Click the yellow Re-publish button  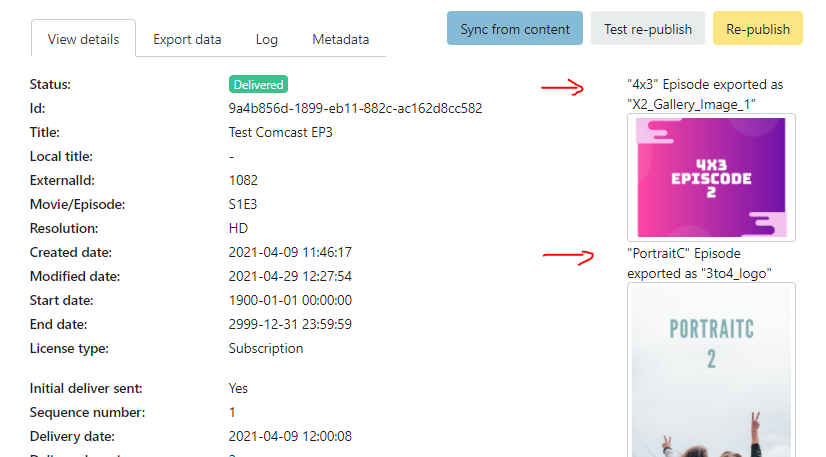point(757,29)
